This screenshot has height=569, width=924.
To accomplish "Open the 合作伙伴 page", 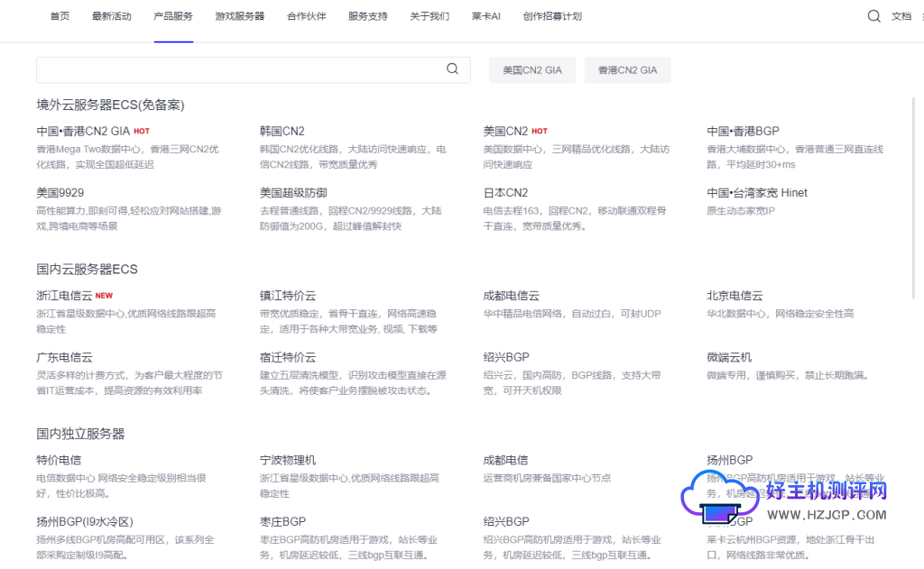I will pyautogui.click(x=306, y=15).
